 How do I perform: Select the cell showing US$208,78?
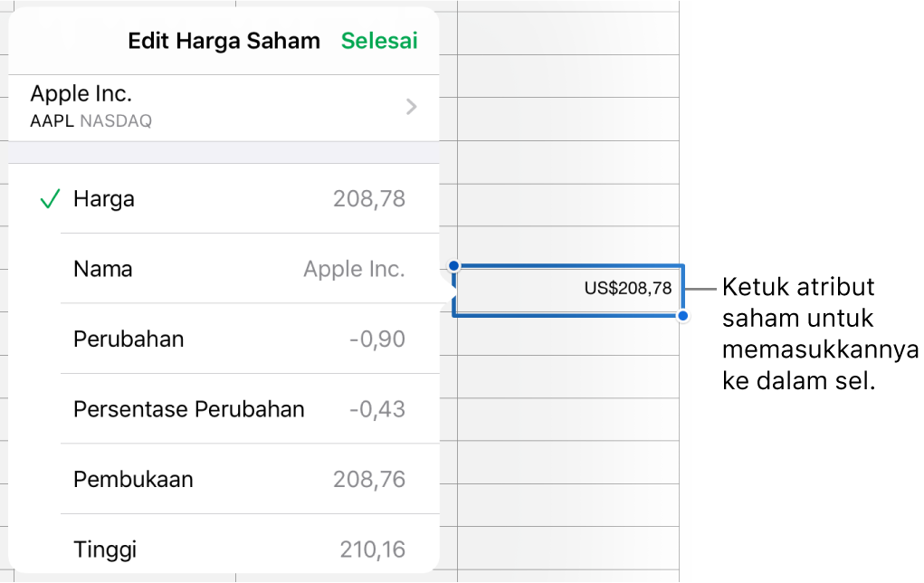pos(568,290)
